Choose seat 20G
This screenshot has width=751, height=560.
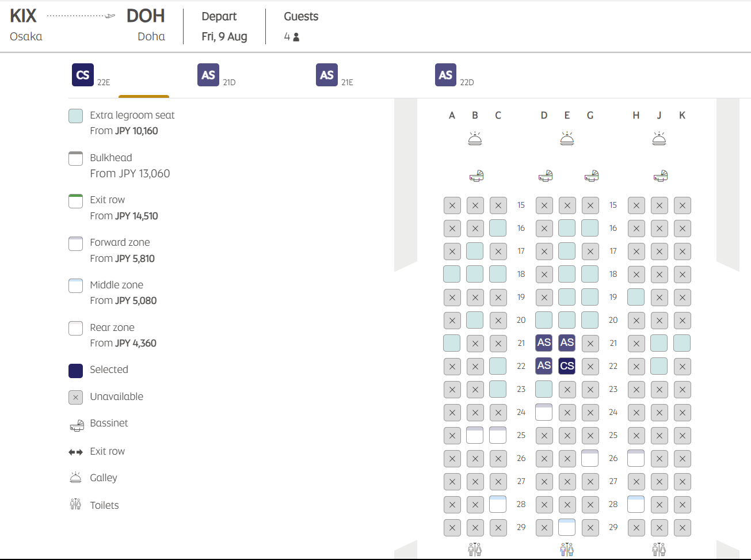coord(590,320)
